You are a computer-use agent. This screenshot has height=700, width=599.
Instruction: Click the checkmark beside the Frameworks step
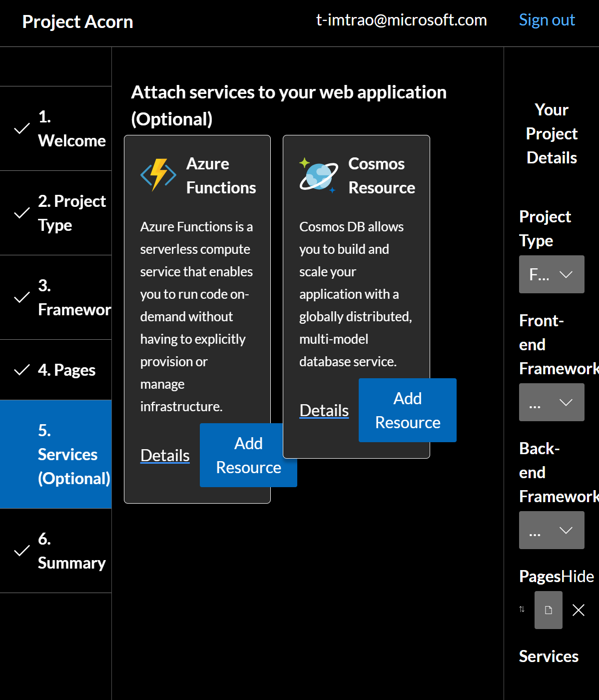(x=21, y=298)
